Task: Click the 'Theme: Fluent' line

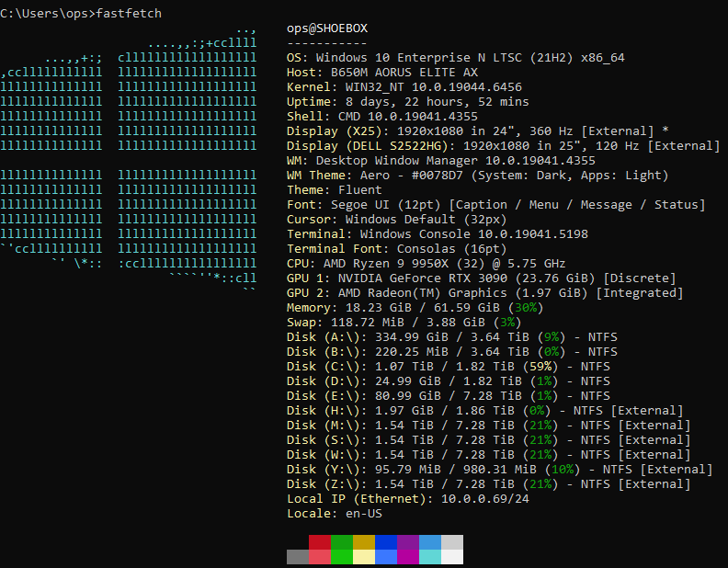Action: pyautogui.click(x=335, y=190)
